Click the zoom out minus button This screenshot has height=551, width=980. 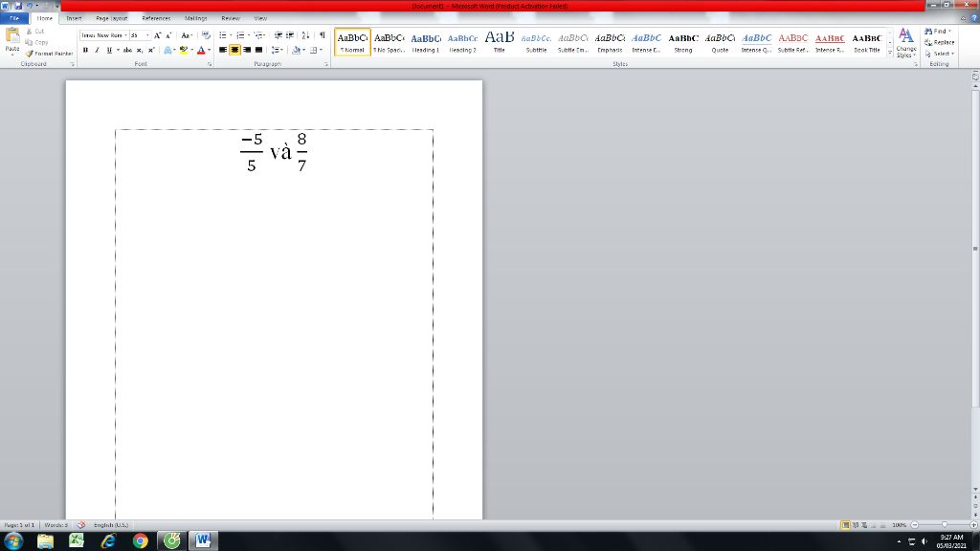tap(914, 525)
